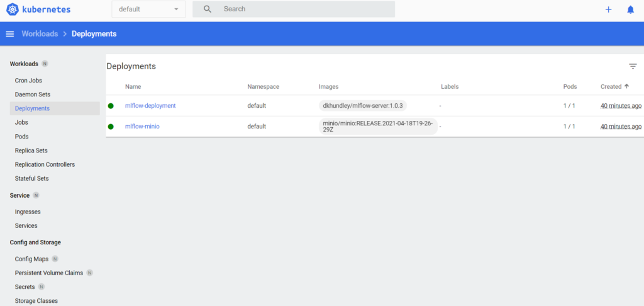Image resolution: width=644 pixels, height=306 pixels.
Task: Click the Deployments breadcrumb
Action: click(x=94, y=34)
